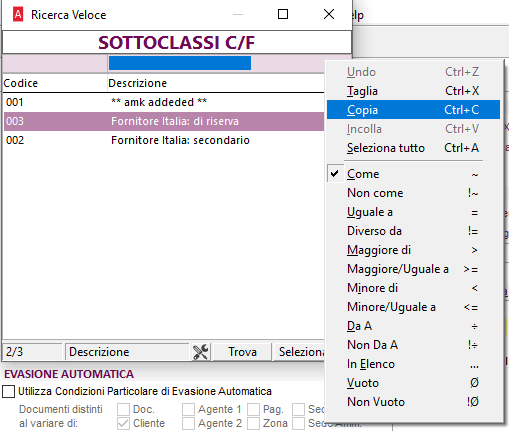Select the Diverso da filter operator
Viewport: 509px width, 431px height.
point(413,231)
